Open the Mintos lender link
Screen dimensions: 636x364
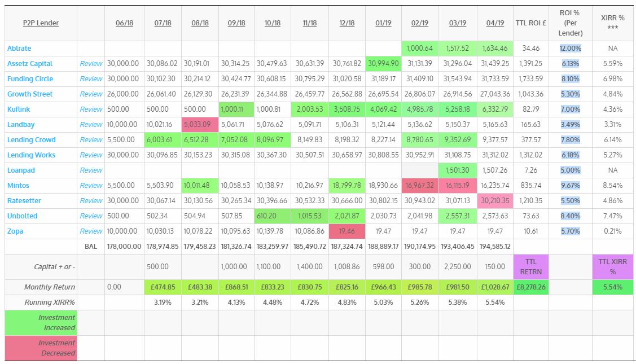(18, 186)
